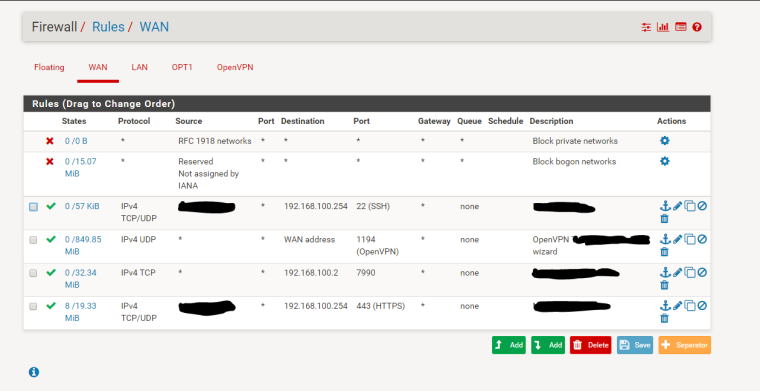Copy the 22 (SSH) rule
The image size is (760, 391).
[x=690, y=206]
